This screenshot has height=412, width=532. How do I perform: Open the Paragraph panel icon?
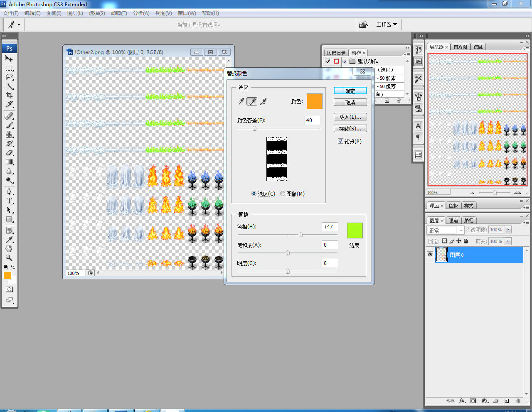tap(419, 137)
